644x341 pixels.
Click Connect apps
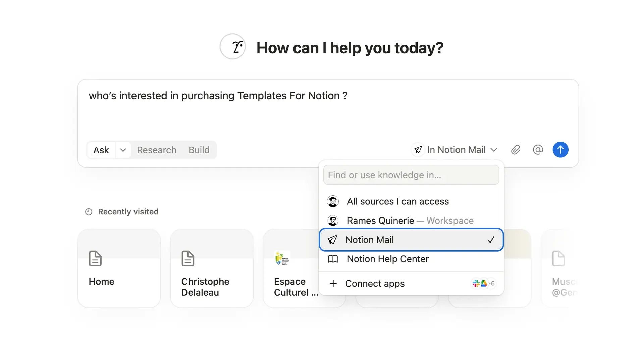[375, 283]
